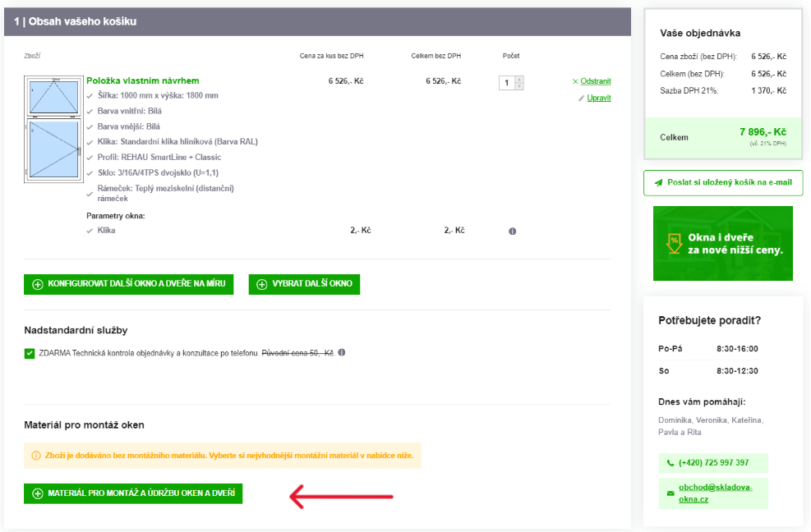Click the phone icon next to the phone number

670,463
